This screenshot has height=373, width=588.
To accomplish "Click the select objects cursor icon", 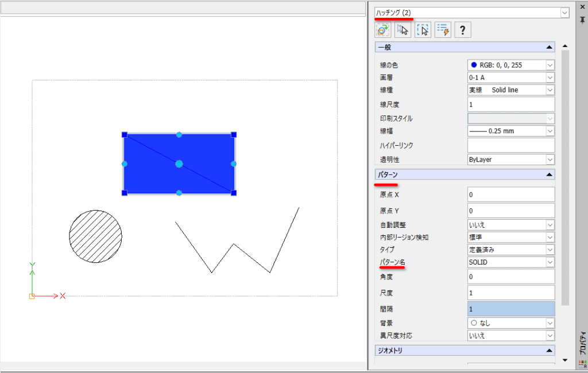I will [x=403, y=30].
